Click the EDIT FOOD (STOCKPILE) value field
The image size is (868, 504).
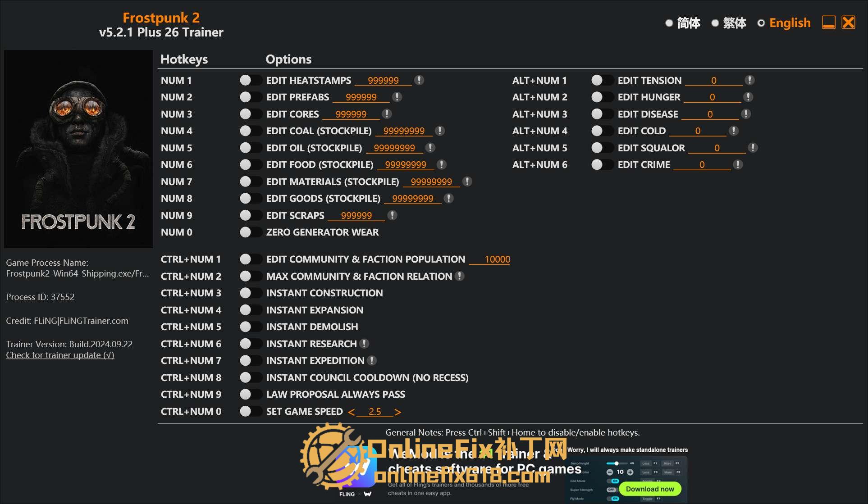click(406, 165)
